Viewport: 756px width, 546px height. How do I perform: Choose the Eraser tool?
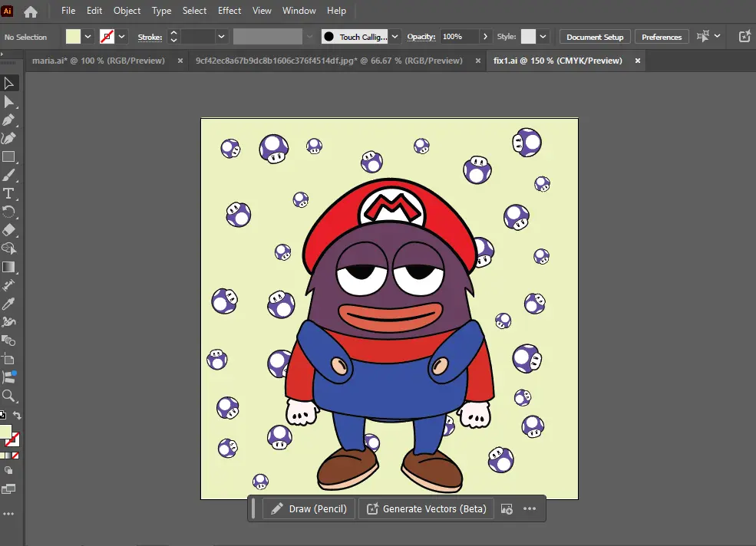[x=8, y=230]
